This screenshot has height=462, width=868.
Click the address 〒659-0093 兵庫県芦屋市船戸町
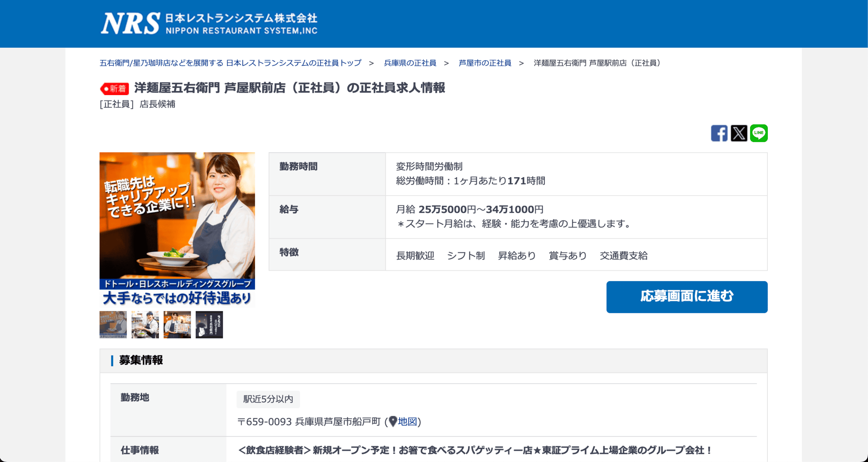pos(309,422)
